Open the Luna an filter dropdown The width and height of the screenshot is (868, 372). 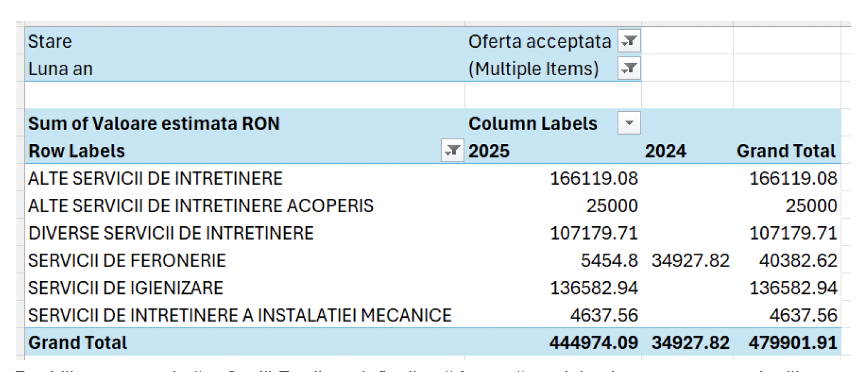629,69
